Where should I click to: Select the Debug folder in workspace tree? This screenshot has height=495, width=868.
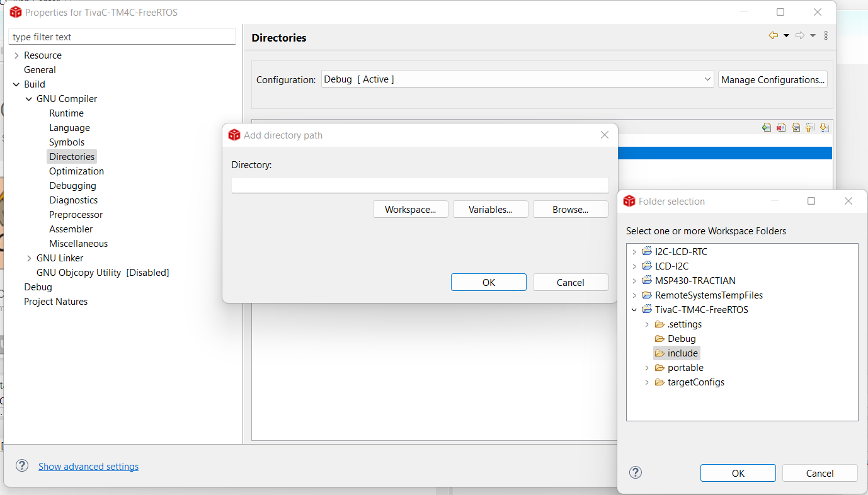(682, 339)
